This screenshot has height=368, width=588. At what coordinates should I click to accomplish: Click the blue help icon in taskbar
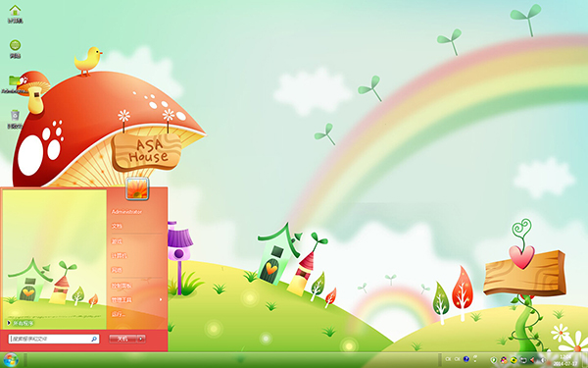[x=466, y=359]
